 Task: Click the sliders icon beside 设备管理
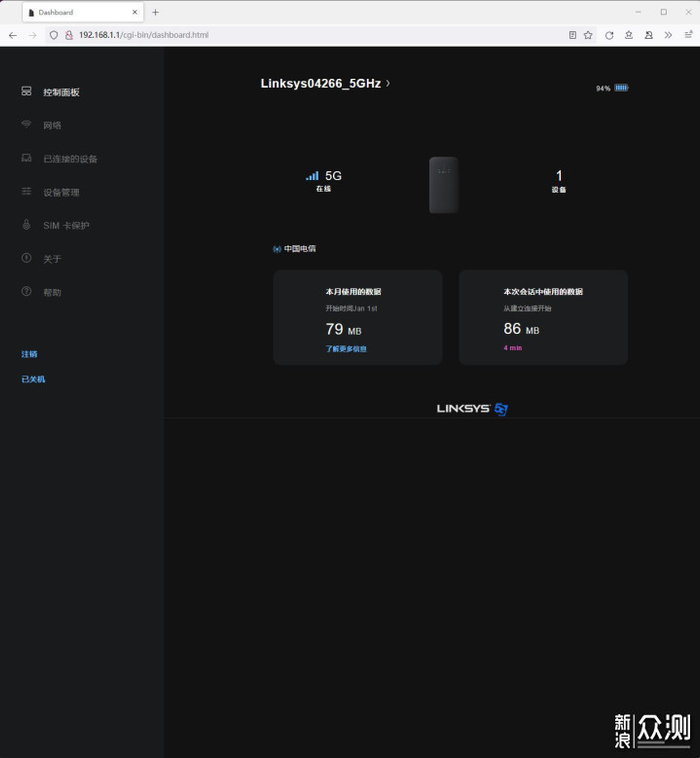(26, 191)
